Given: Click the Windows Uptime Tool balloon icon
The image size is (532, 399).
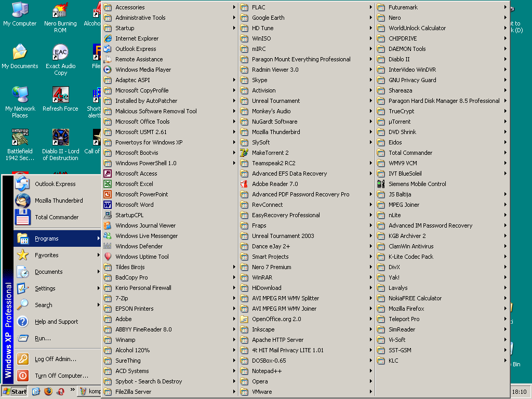Looking at the screenshot, I should pos(108,257).
